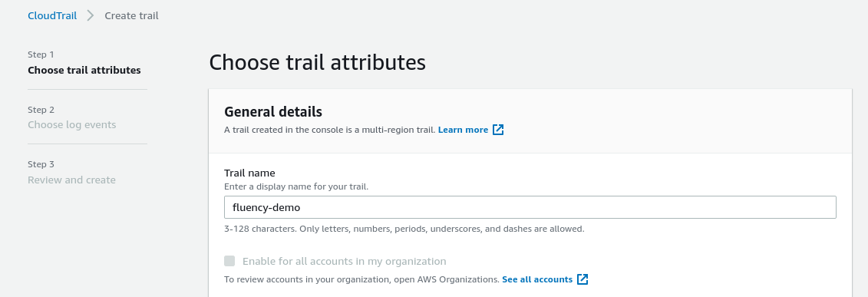Go to CloudTrail breadcrumb link
This screenshot has width=868, height=297.
point(52,15)
